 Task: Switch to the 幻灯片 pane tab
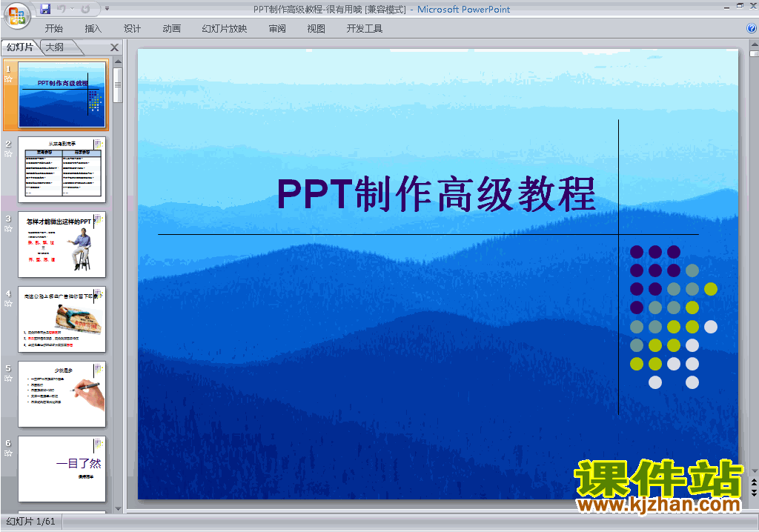coord(20,47)
